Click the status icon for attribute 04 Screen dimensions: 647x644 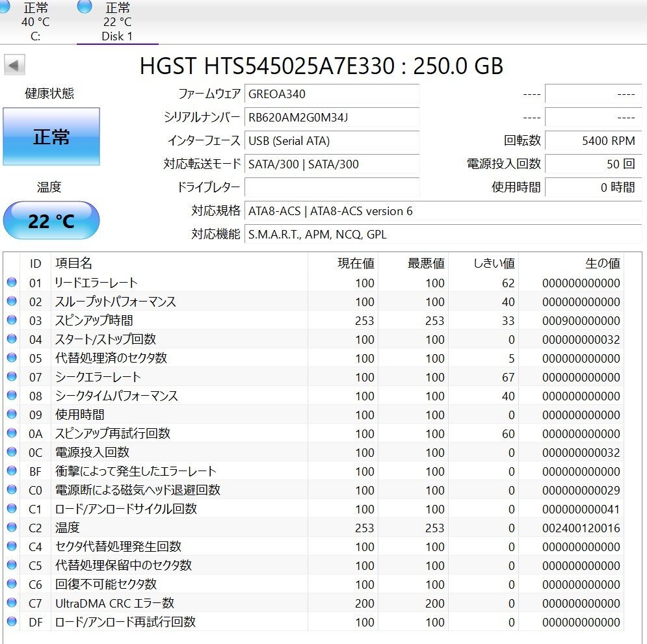(12, 339)
